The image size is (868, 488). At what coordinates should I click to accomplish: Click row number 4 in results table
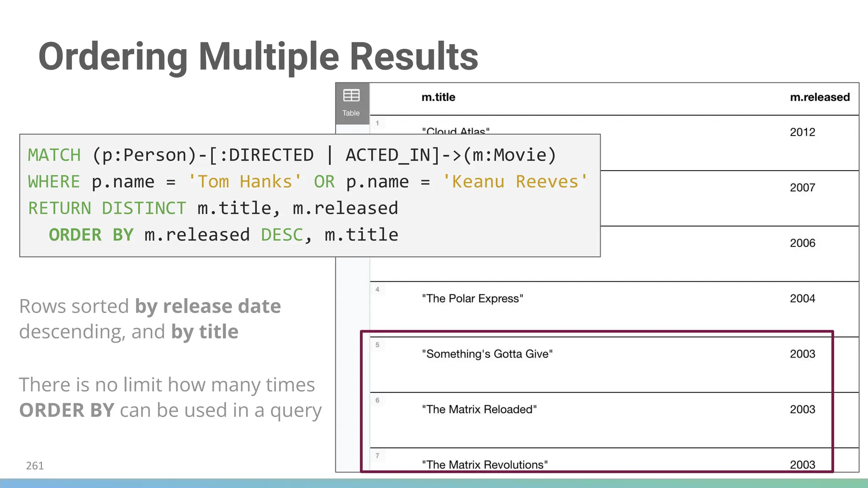377,289
